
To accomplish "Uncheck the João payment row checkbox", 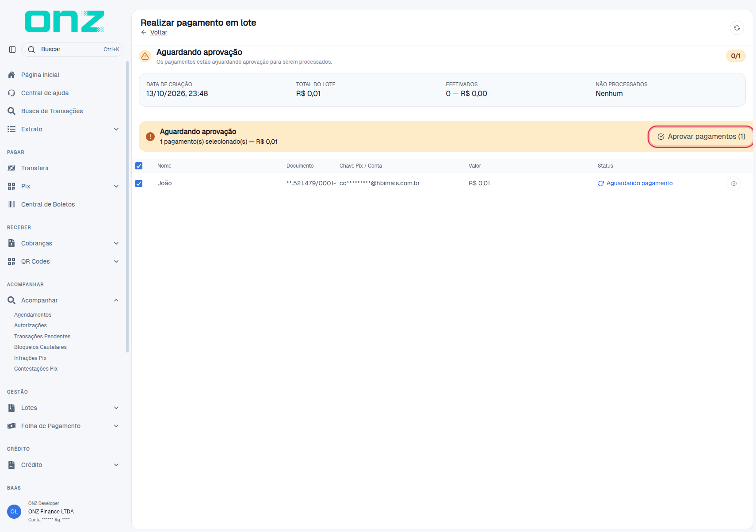I will [139, 184].
